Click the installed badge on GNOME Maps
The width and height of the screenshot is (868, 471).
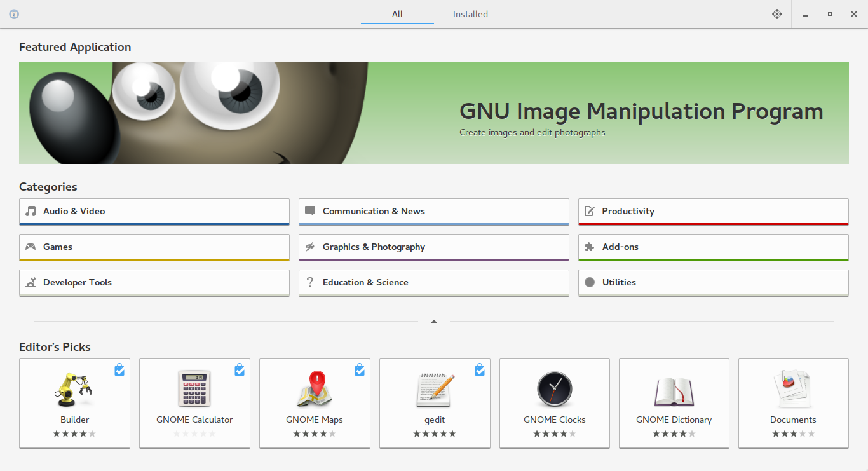(360, 369)
